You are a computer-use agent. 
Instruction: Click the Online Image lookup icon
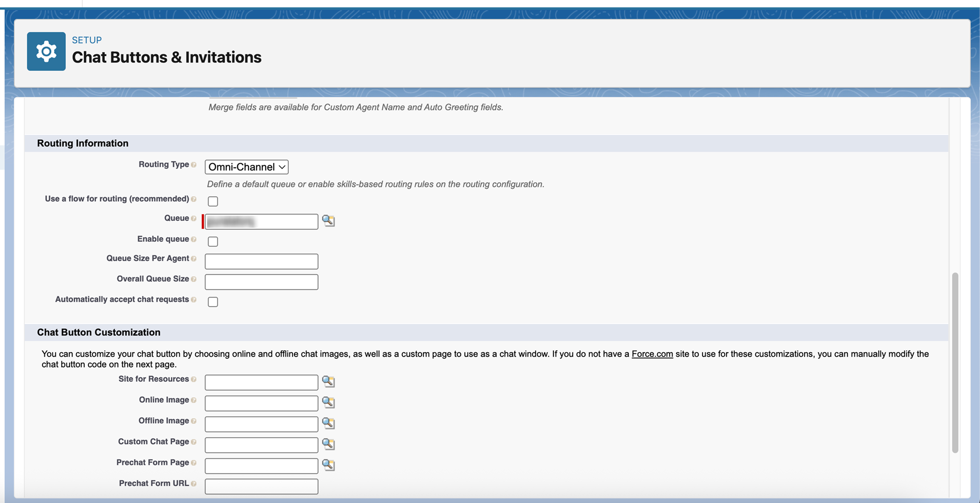pyautogui.click(x=328, y=402)
